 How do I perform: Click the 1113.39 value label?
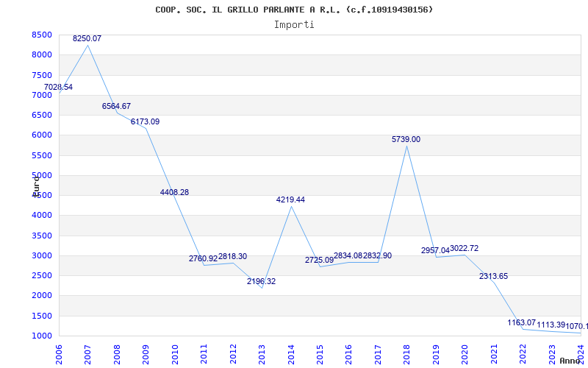point(551,325)
